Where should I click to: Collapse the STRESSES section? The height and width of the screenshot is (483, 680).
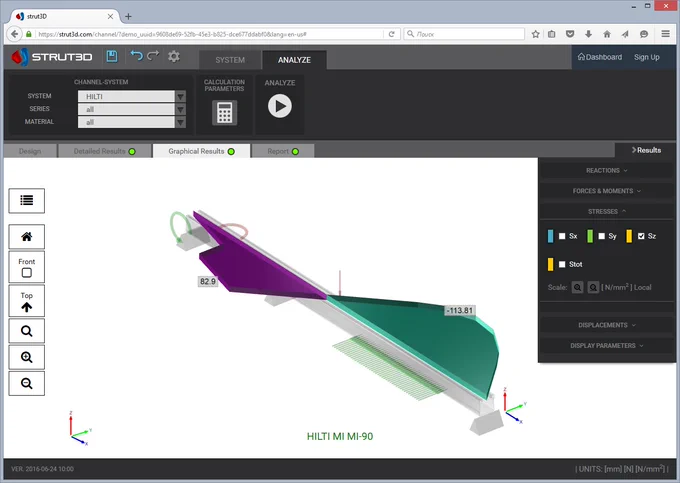point(606,212)
